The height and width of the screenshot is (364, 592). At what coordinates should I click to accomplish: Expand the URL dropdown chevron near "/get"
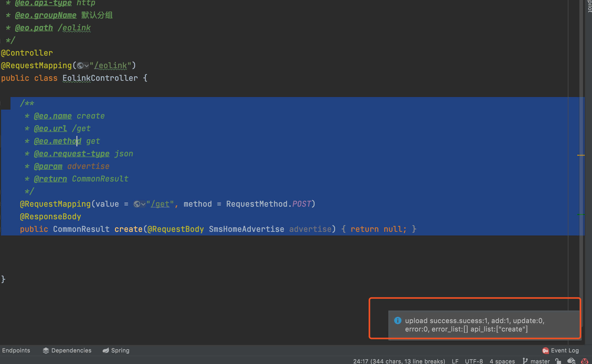[143, 204]
